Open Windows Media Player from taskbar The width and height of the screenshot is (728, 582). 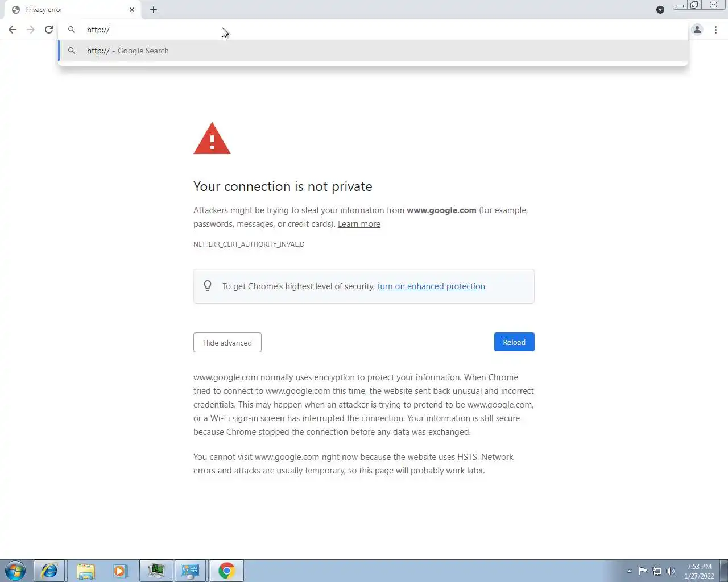pyautogui.click(x=121, y=571)
